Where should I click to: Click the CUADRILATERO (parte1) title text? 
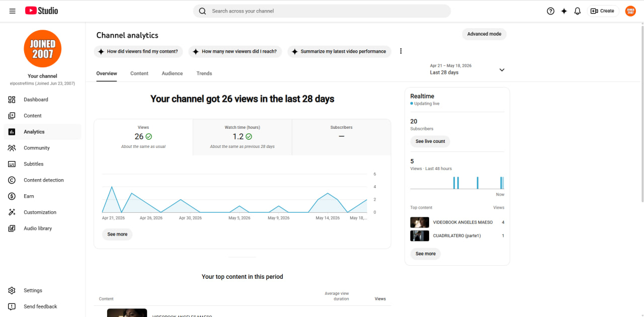point(457,235)
